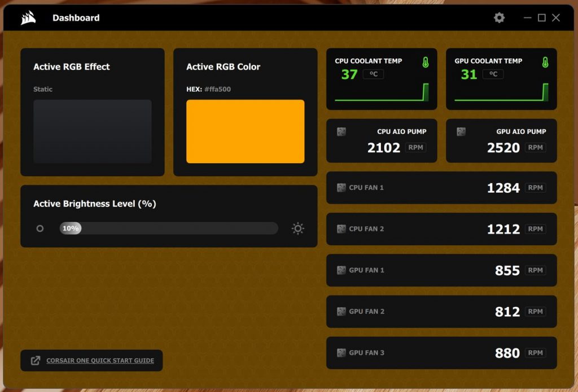Select the GPU Fan 2 row

(x=441, y=311)
